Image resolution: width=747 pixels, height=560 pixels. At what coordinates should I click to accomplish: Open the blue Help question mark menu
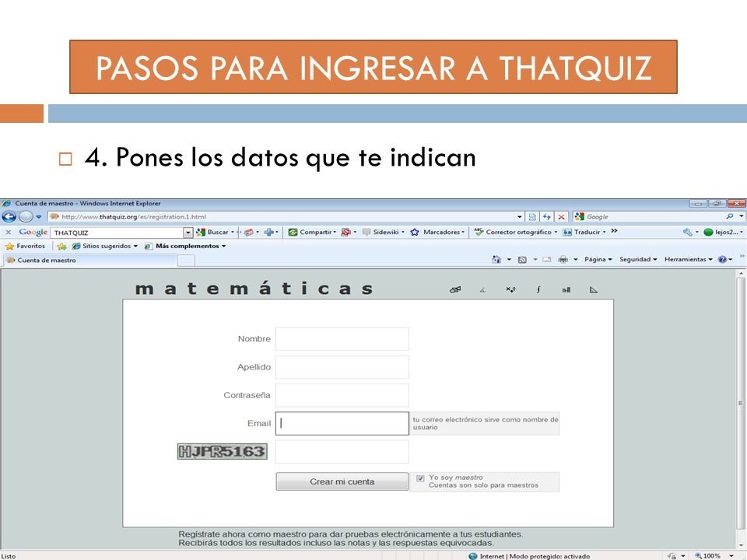click(x=725, y=260)
